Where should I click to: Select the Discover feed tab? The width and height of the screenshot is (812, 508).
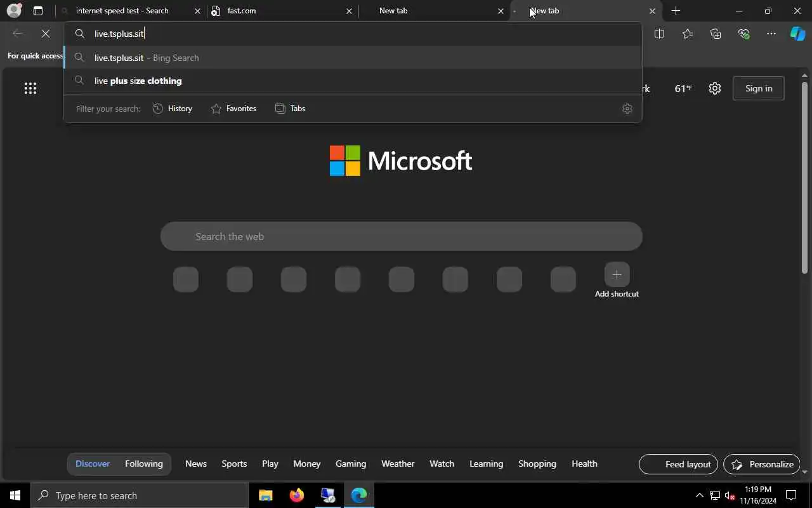point(93,464)
